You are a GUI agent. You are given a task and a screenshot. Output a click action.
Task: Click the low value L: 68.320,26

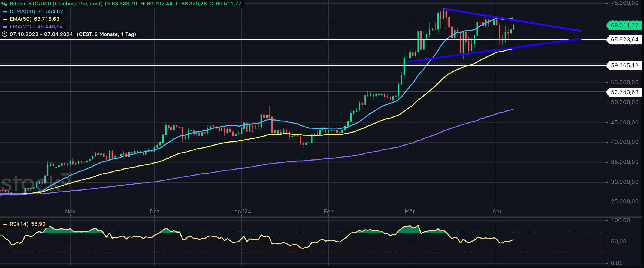(x=191, y=4)
